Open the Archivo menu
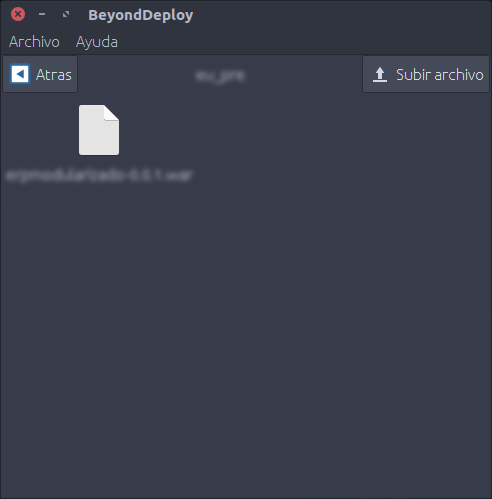 click(34, 42)
